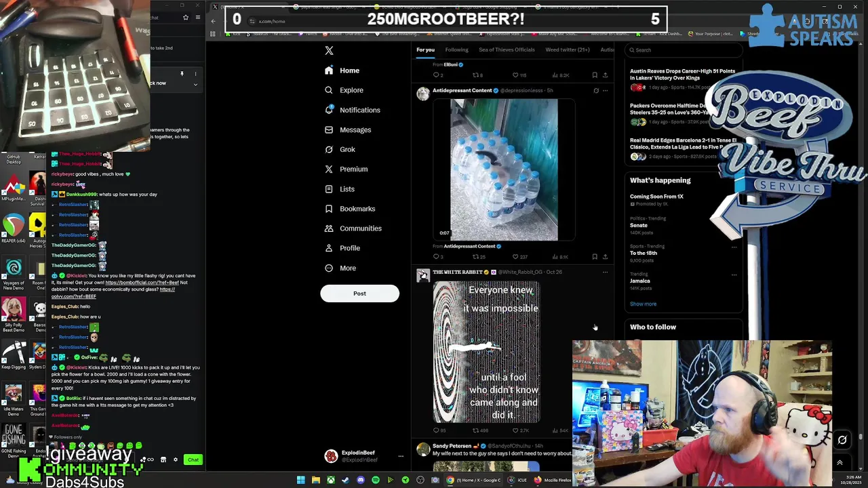Click the Post button
Viewport: 868px width, 488px height.
point(359,293)
